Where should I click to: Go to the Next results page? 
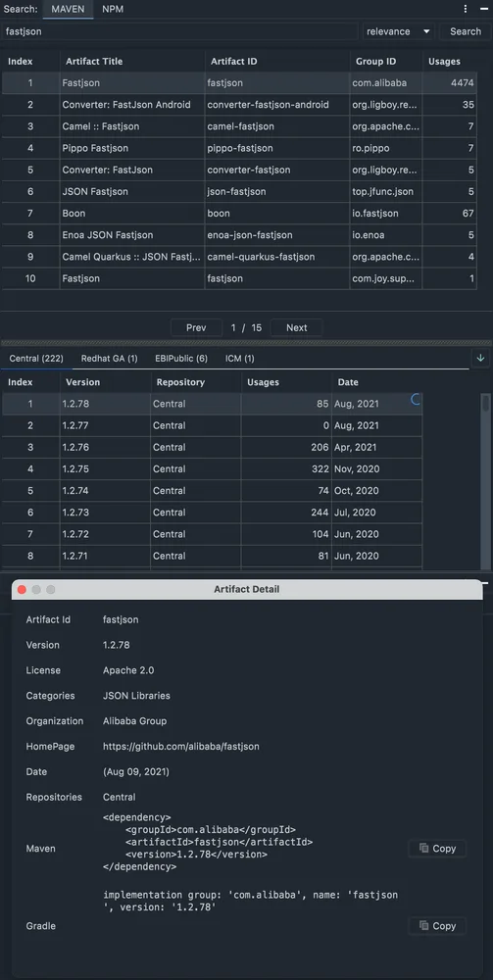pyautogui.click(x=297, y=327)
